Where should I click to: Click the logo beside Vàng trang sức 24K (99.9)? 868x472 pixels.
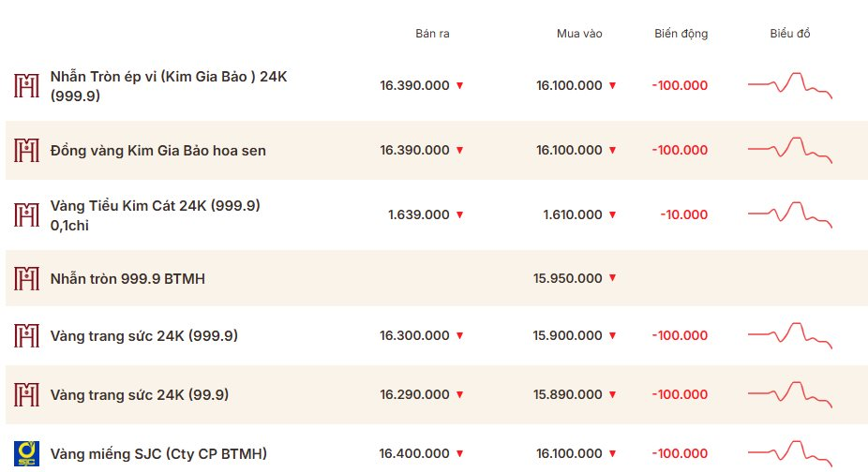pyautogui.click(x=26, y=394)
